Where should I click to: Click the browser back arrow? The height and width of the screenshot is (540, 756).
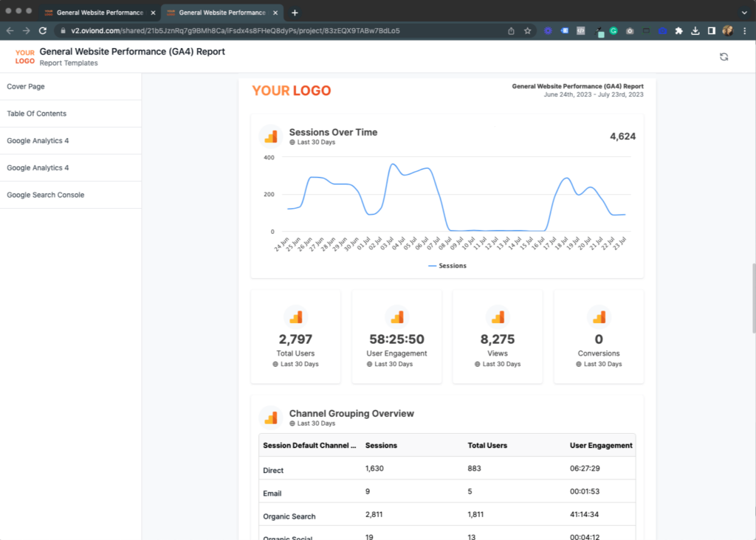point(10,31)
